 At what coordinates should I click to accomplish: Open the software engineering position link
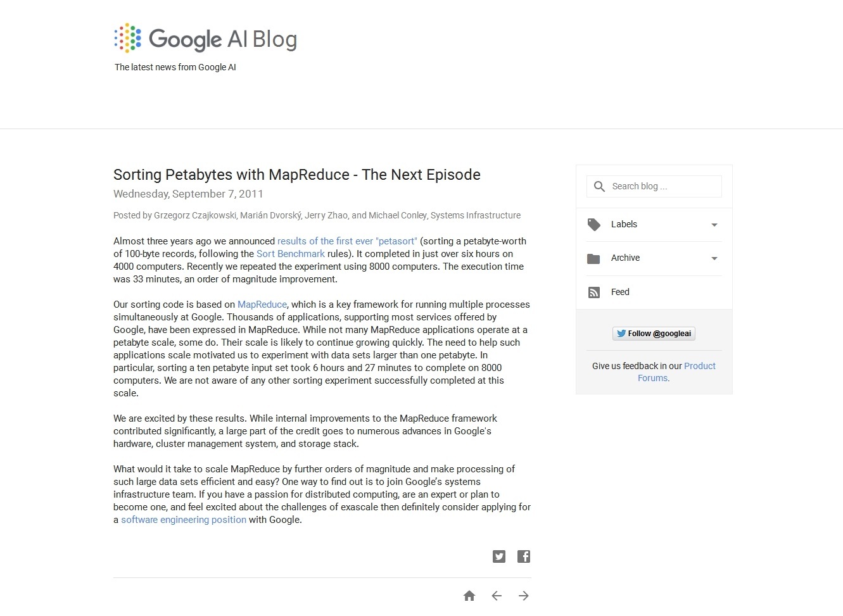(x=184, y=520)
